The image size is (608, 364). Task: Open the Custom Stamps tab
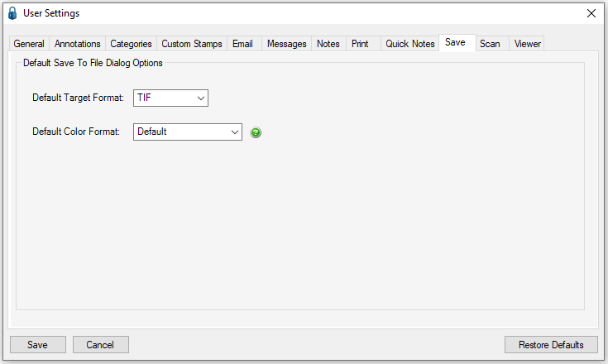point(192,43)
